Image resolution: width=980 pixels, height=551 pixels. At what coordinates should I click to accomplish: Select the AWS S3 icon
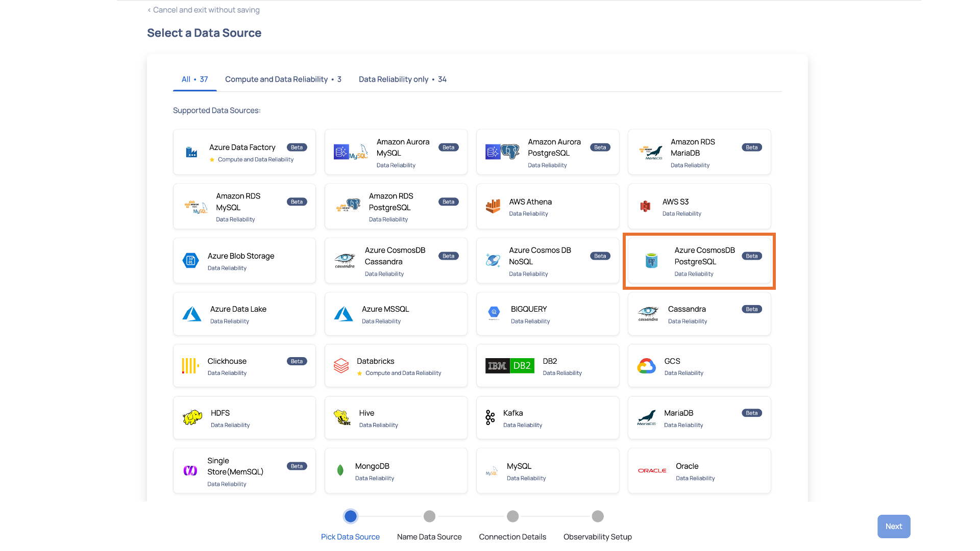646,206
